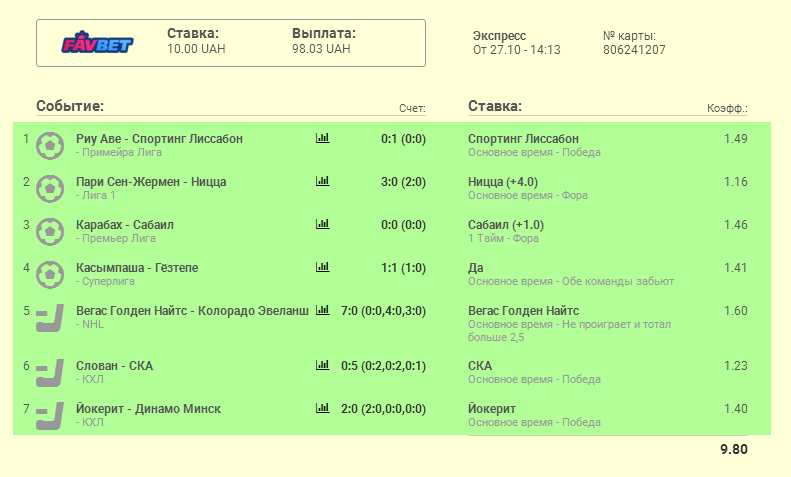Open the Риу Аве - Спортинг Лиссабон event
The width and height of the screenshot is (791, 477).
[159, 138]
